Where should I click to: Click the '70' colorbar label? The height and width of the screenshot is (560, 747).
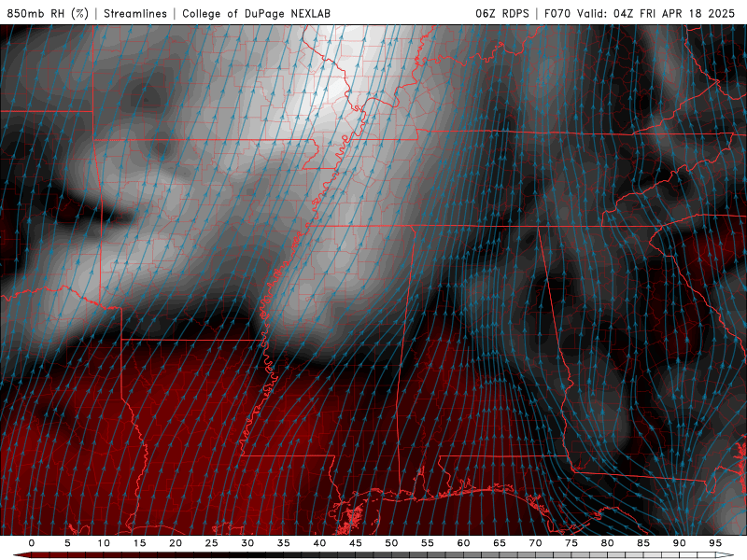point(535,543)
